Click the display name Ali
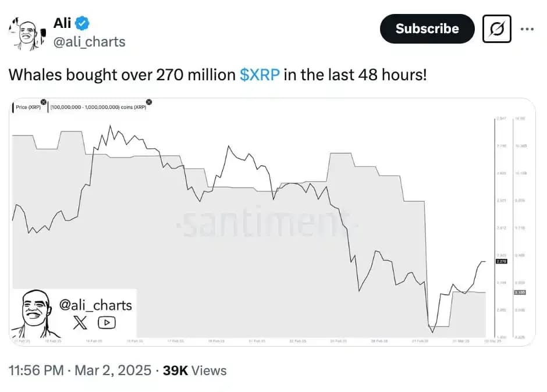The height and width of the screenshot is (392, 547). tap(62, 23)
